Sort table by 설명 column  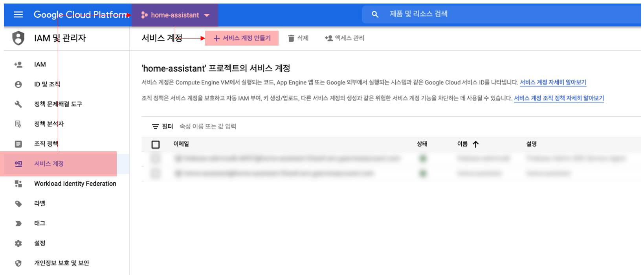click(532, 144)
